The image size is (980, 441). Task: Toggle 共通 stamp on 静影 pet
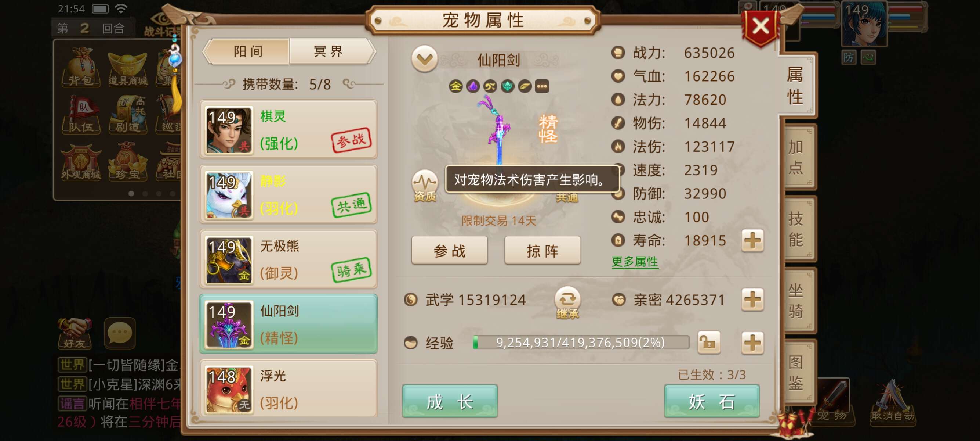pos(351,205)
